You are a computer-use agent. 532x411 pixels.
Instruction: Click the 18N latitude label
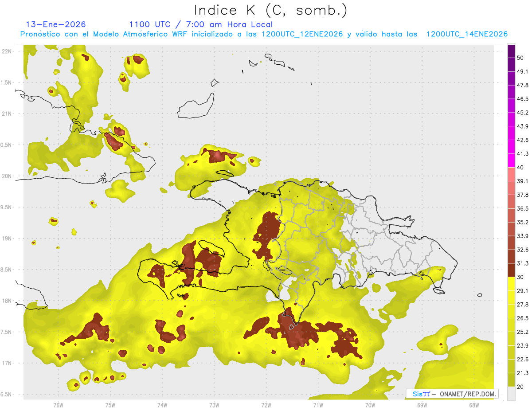click(x=7, y=301)
